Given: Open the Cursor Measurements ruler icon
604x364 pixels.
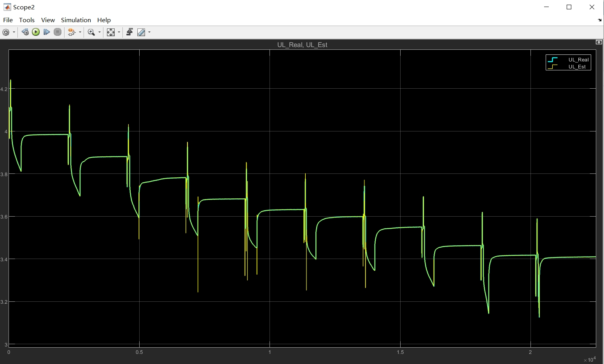Looking at the screenshot, I should pyautogui.click(x=141, y=32).
